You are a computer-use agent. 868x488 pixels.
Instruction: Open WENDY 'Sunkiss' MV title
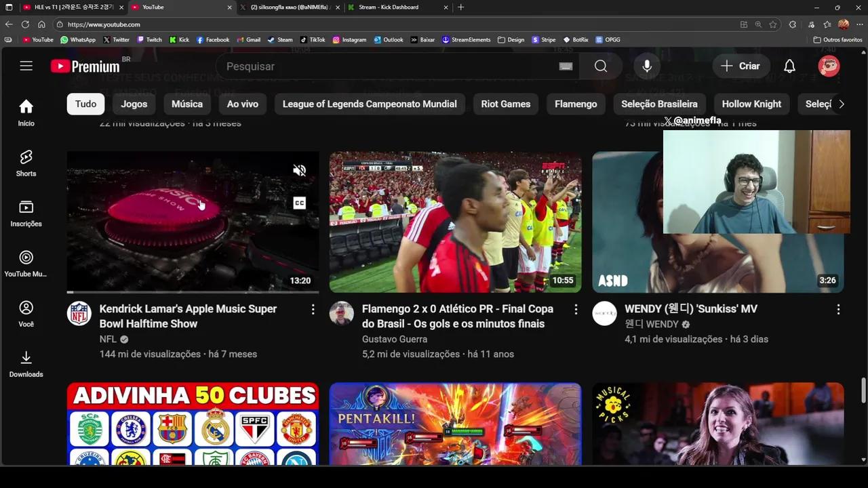point(691,308)
